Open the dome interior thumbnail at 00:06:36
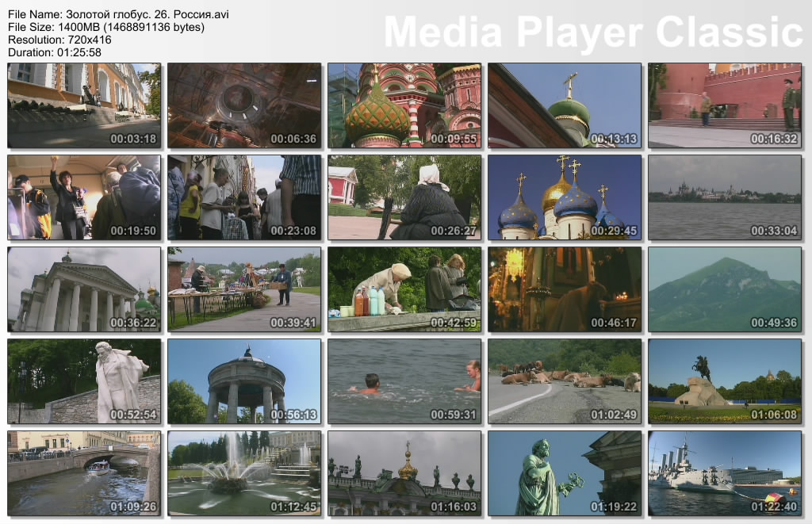This screenshot has height=524, width=812. pos(244,105)
